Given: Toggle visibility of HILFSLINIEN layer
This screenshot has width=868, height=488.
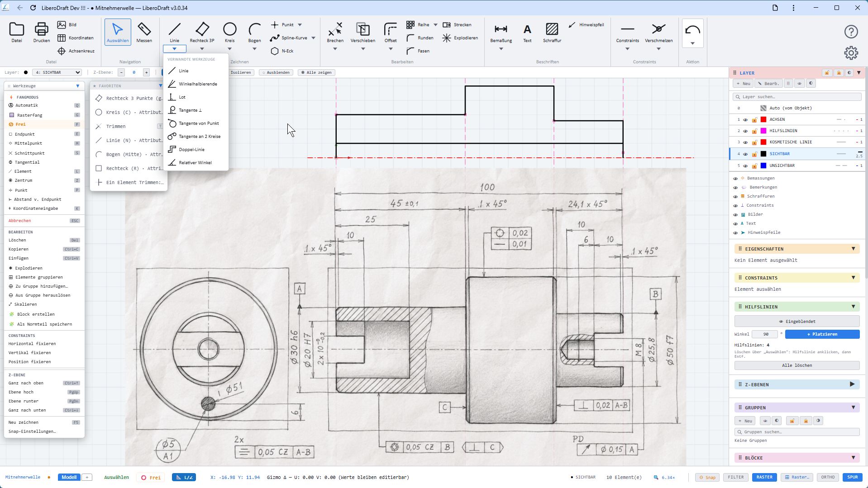Looking at the screenshot, I should [x=745, y=131].
